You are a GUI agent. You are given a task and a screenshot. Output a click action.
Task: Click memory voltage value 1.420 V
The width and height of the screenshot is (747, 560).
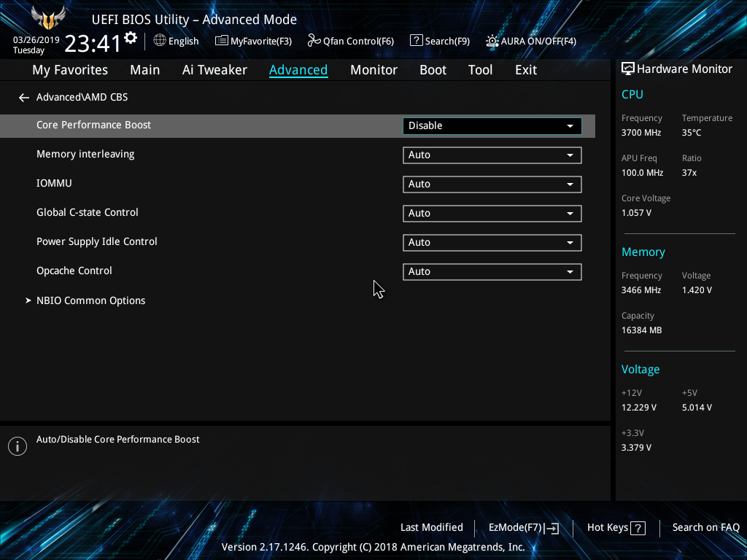[x=697, y=290]
